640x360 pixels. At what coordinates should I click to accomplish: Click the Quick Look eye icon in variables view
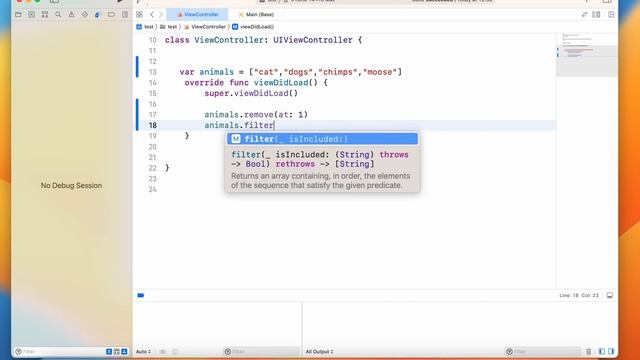click(x=162, y=351)
